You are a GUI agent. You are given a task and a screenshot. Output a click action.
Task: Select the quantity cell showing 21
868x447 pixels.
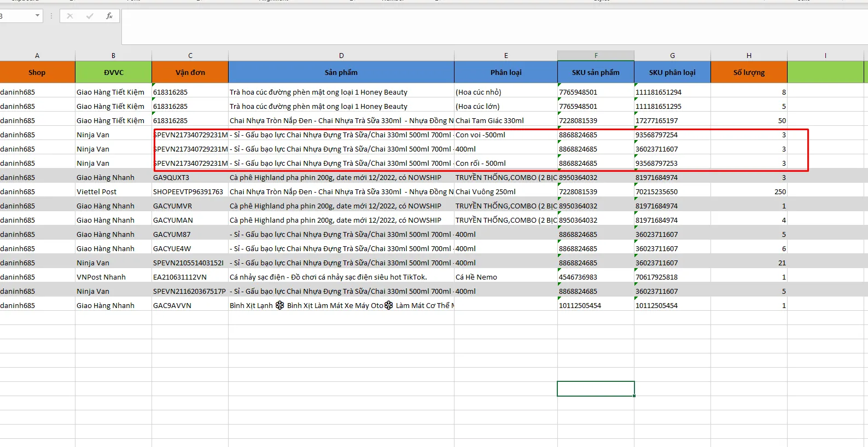tap(749, 263)
